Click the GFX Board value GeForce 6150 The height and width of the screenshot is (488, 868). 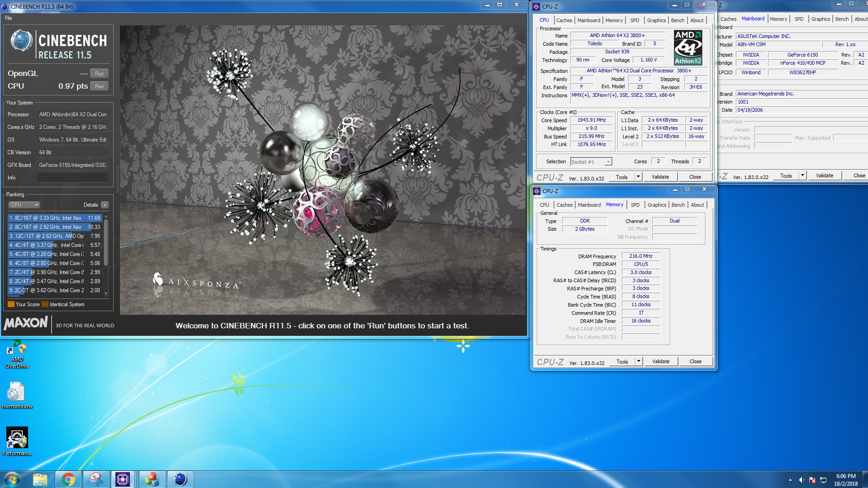pos(72,165)
